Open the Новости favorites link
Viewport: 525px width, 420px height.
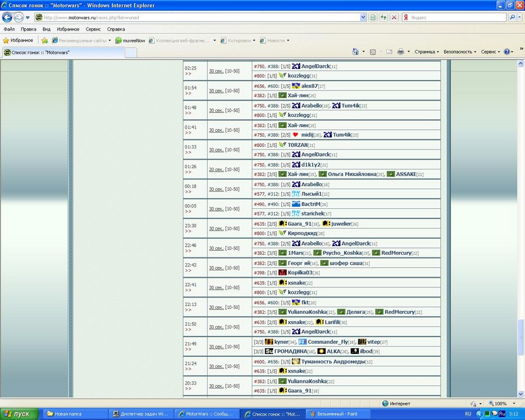pos(274,41)
